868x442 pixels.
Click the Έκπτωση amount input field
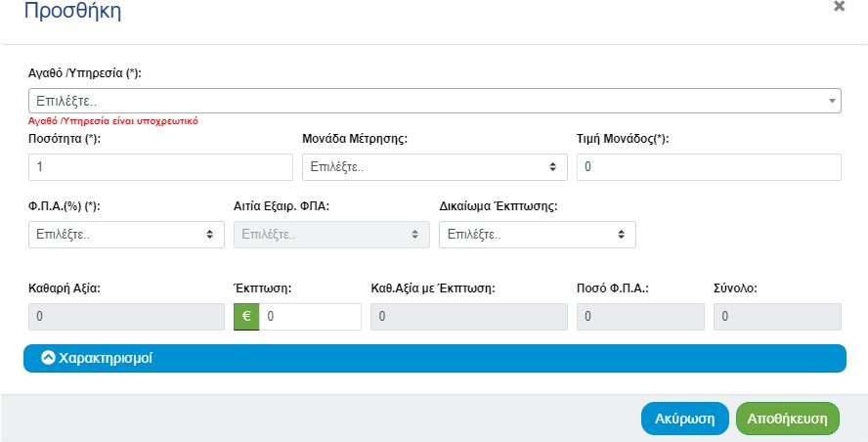point(310,317)
